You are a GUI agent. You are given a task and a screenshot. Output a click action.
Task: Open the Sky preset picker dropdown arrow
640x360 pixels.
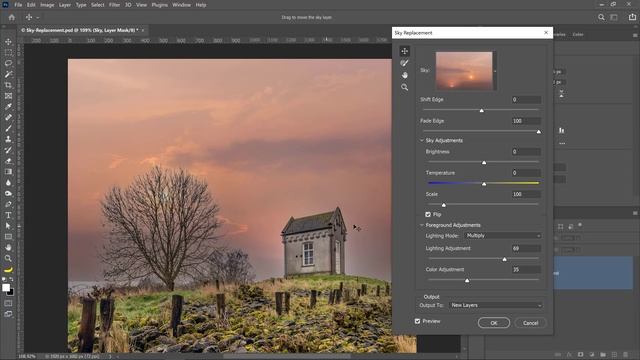[495, 71]
